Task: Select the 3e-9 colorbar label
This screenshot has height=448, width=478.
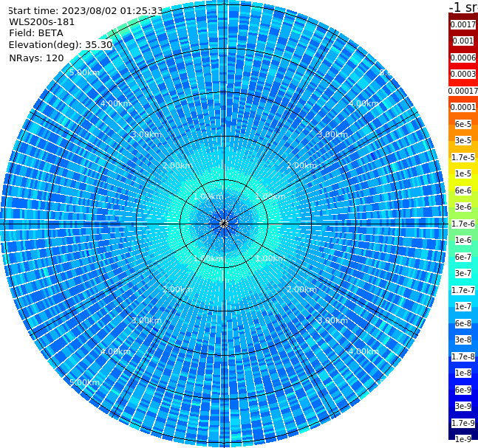Action: click(463, 406)
